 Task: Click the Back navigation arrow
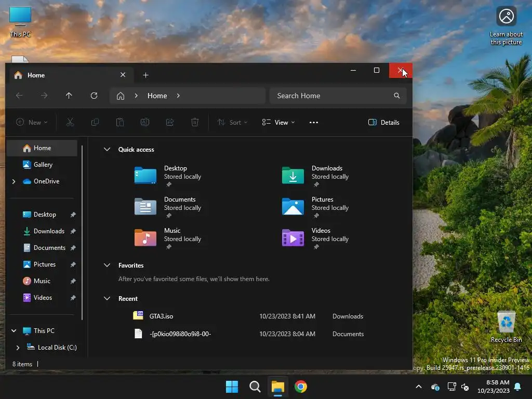pyautogui.click(x=19, y=96)
